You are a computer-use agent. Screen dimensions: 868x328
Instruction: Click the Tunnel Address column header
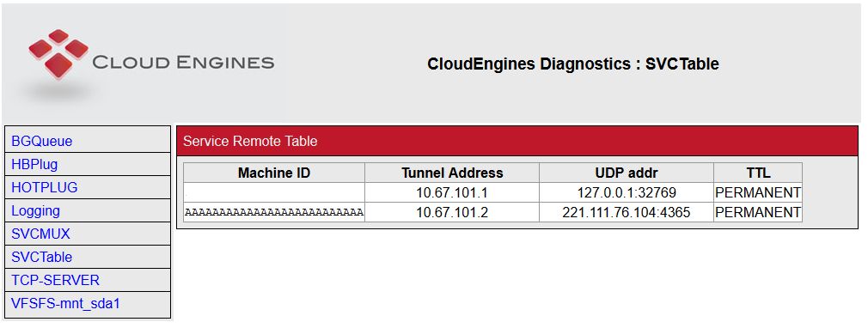452,173
